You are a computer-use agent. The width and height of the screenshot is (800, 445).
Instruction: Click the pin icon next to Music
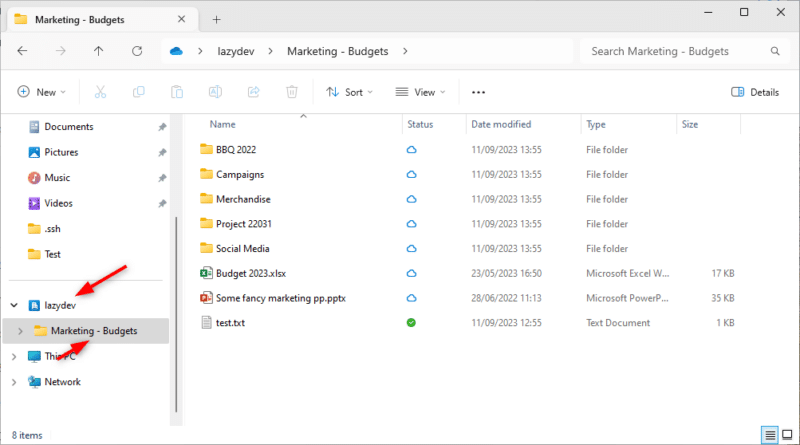[162, 178]
